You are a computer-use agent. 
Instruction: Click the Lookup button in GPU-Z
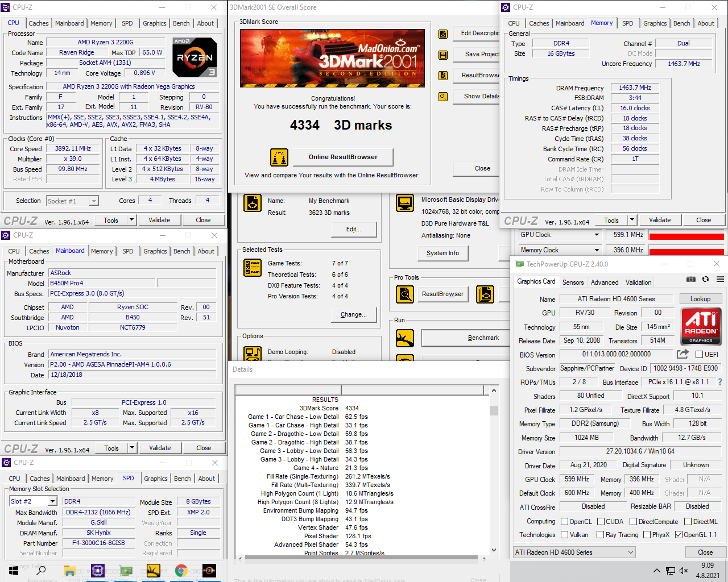(x=700, y=299)
